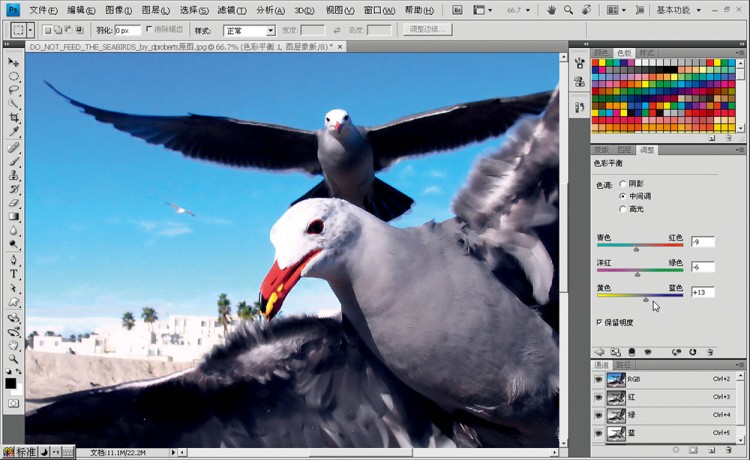Screen dimensions: 750x460
Task: Hide the 红 (Red) channel eye icon
Action: [599, 397]
